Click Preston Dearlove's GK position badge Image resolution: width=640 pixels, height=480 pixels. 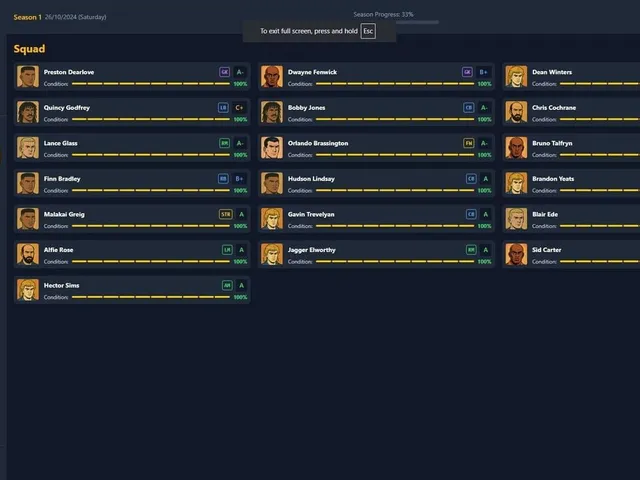pyautogui.click(x=224, y=72)
